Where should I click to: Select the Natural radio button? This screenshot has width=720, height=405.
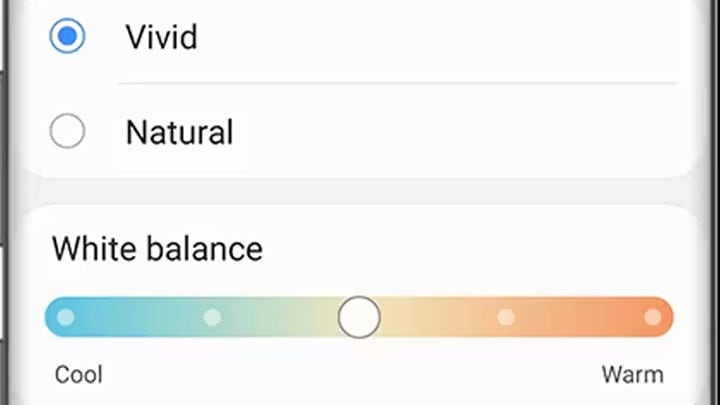coord(67,131)
